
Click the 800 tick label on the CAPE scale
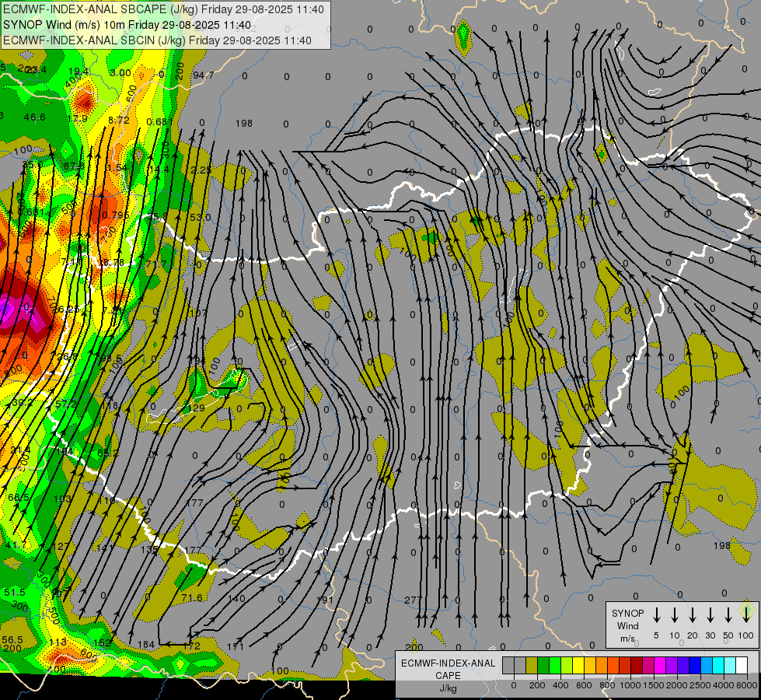point(607,685)
